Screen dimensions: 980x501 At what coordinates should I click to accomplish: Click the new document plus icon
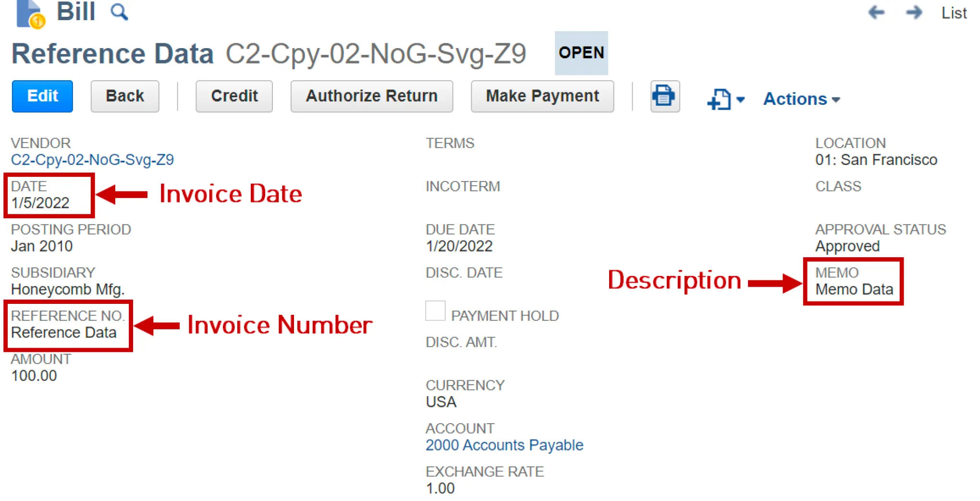click(x=719, y=99)
